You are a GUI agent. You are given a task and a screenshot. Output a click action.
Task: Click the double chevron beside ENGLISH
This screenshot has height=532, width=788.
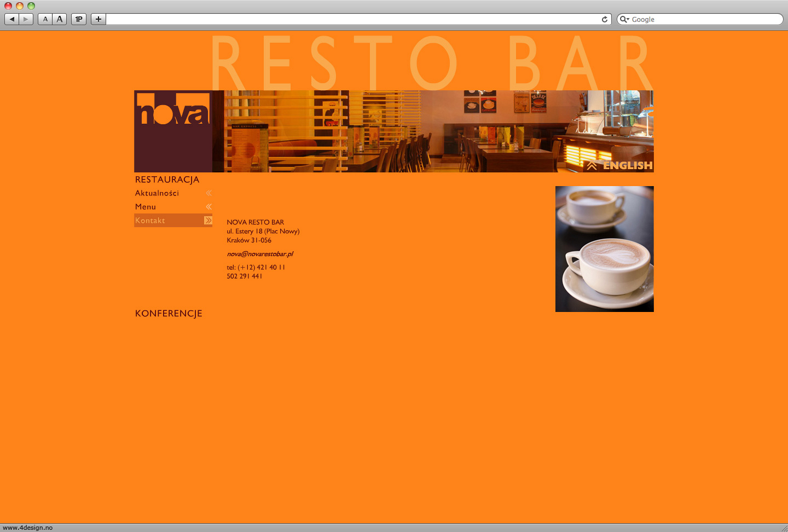[592, 165]
